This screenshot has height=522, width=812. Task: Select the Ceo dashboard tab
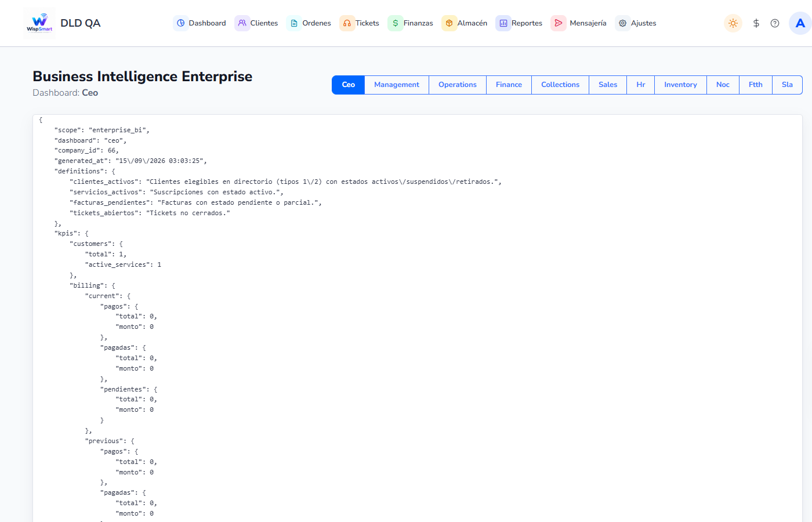pyautogui.click(x=348, y=85)
